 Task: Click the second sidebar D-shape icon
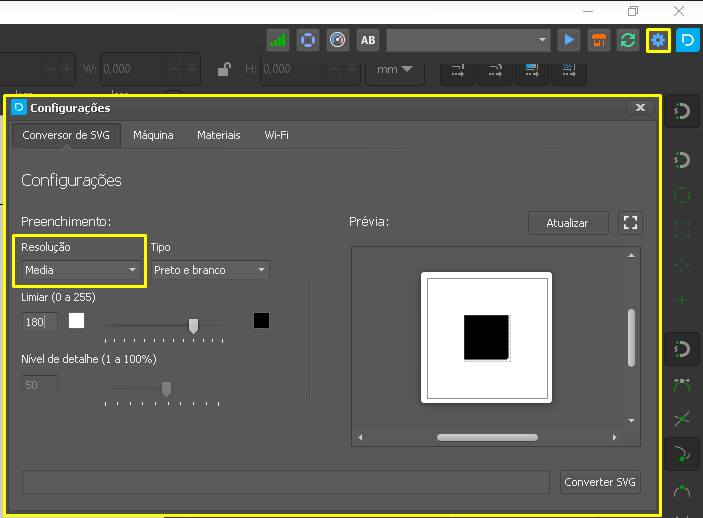click(682, 160)
